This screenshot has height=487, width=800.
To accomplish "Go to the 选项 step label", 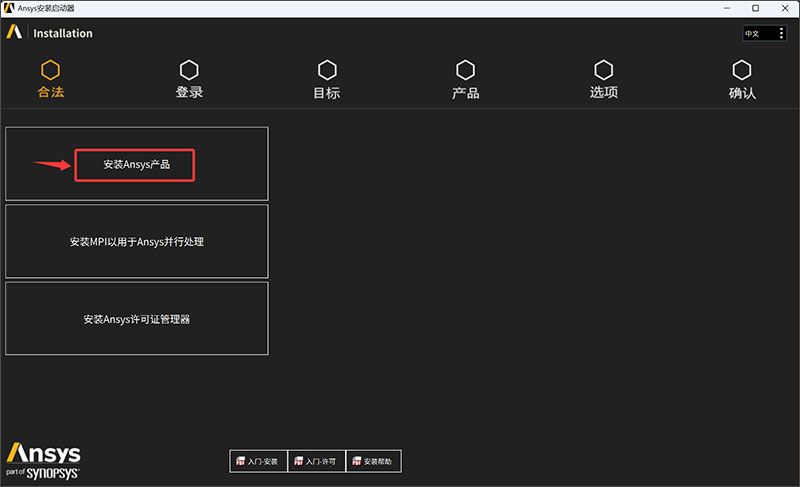I will pos(604,92).
